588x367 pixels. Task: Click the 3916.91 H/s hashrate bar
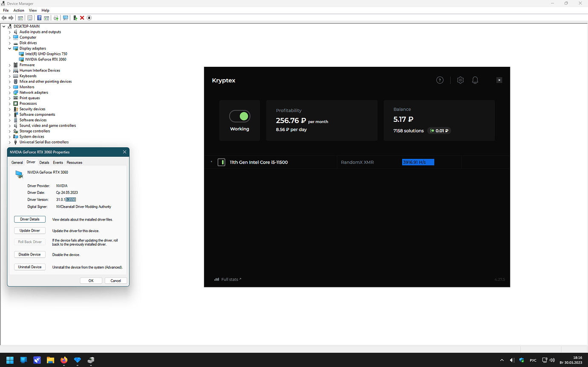pyautogui.click(x=418, y=162)
